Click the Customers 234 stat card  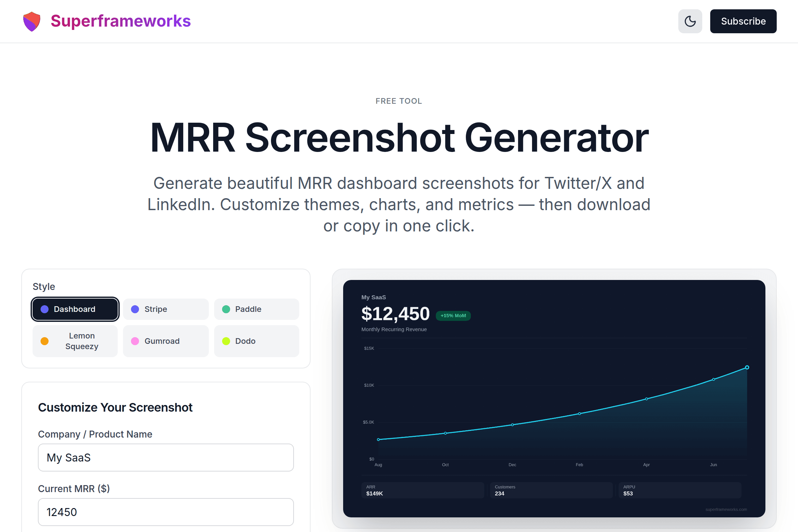(x=551, y=490)
